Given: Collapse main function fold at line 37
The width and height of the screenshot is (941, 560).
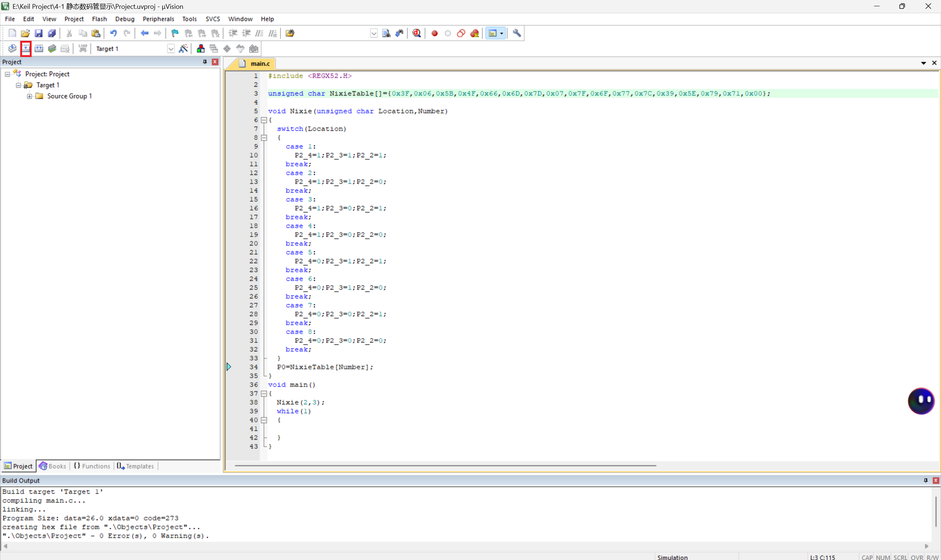Looking at the screenshot, I should coord(264,393).
